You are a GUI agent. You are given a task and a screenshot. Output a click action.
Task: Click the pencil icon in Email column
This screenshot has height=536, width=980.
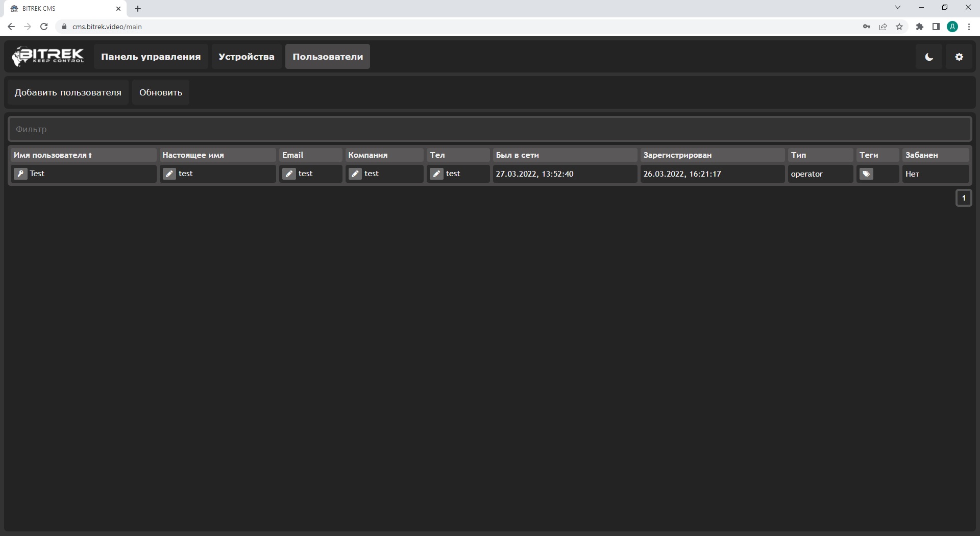[x=289, y=174]
